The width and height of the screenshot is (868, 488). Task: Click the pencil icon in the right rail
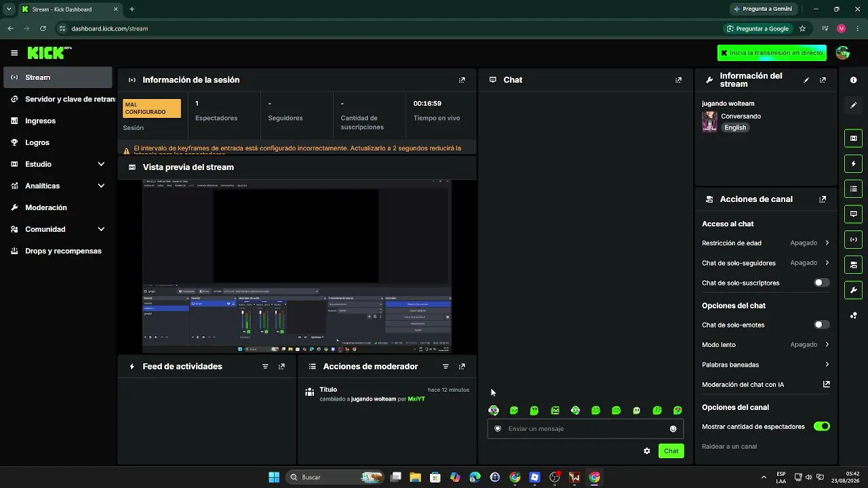853,105
